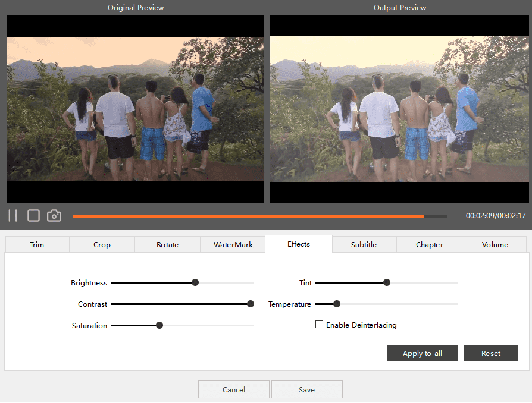Enable the Deinterlacing checkbox
This screenshot has height=403, width=532.
click(320, 325)
